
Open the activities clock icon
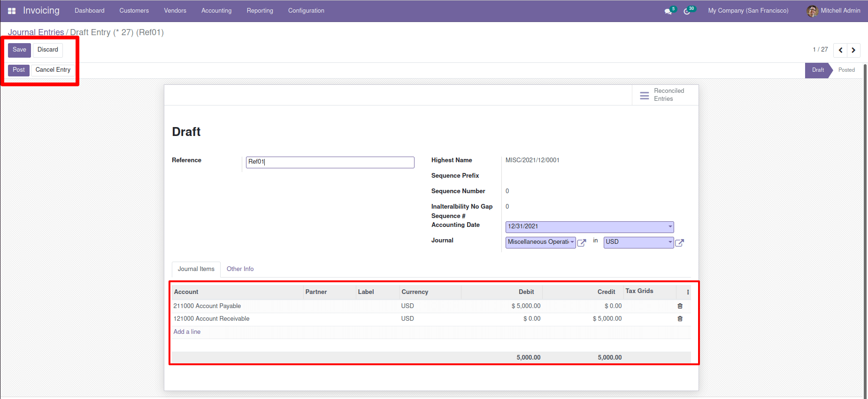point(687,11)
